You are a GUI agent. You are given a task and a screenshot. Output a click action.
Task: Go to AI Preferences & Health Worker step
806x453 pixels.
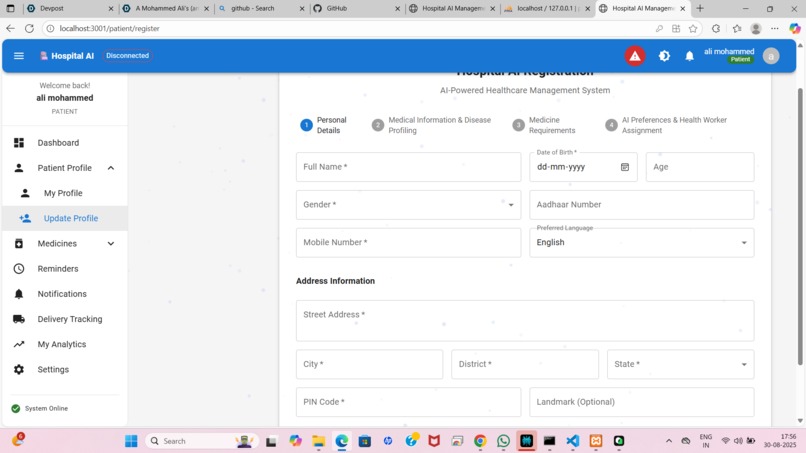(666, 125)
